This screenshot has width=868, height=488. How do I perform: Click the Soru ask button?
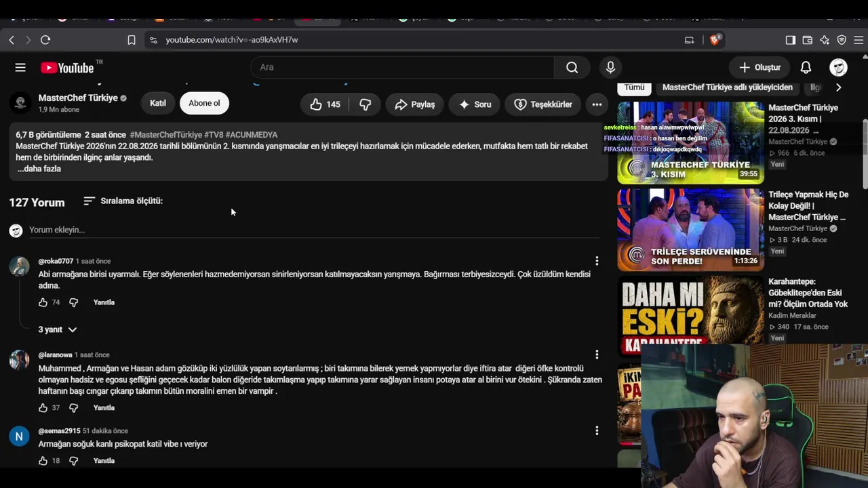[x=475, y=104]
